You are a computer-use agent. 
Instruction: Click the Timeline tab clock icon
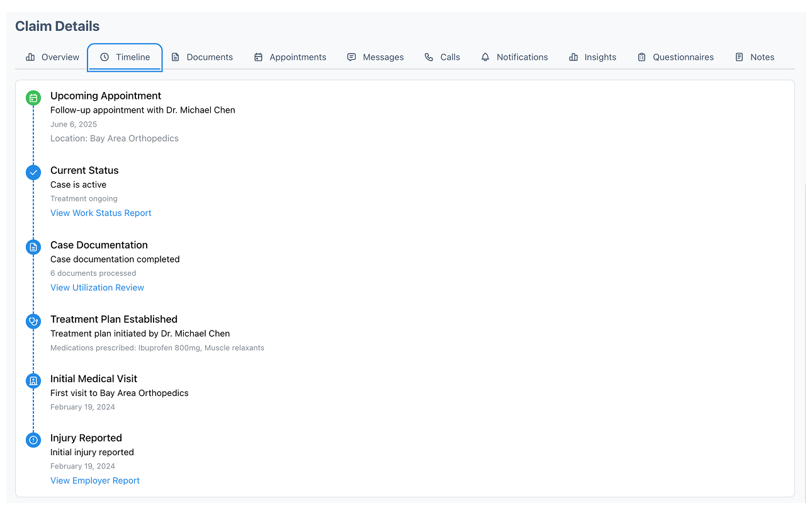pyautogui.click(x=104, y=57)
